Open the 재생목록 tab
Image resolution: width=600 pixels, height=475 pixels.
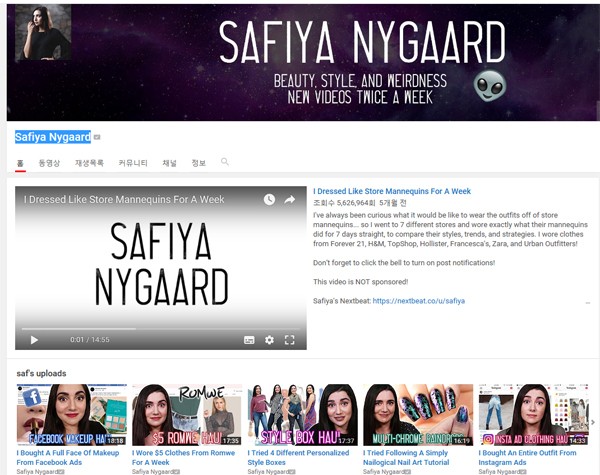coord(89,163)
